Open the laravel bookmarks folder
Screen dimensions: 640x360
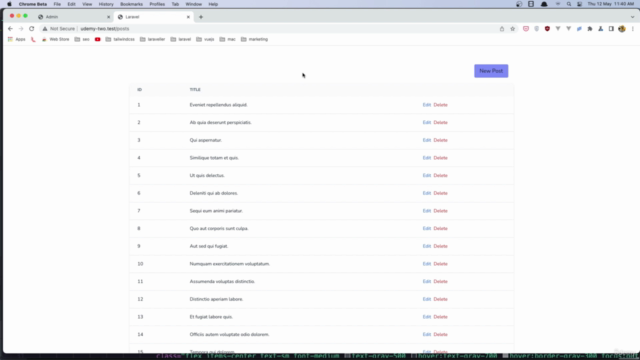[x=180, y=39]
